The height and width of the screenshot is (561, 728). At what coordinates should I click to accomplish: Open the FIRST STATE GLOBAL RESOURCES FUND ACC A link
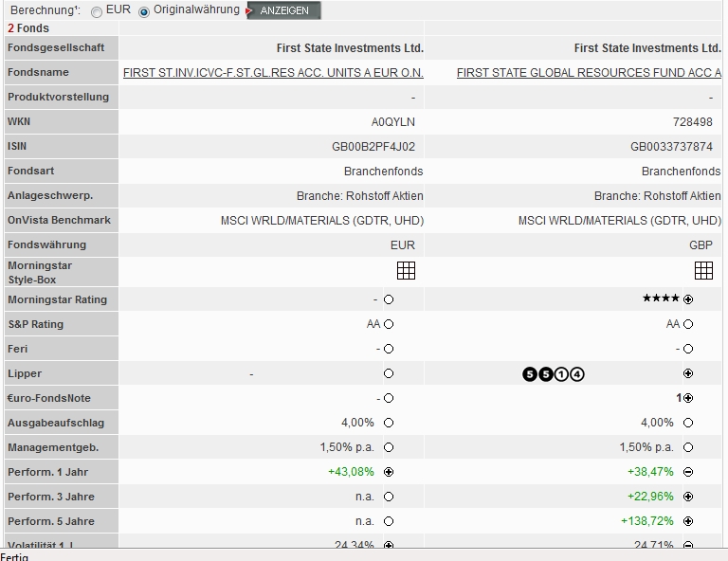coord(589,73)
